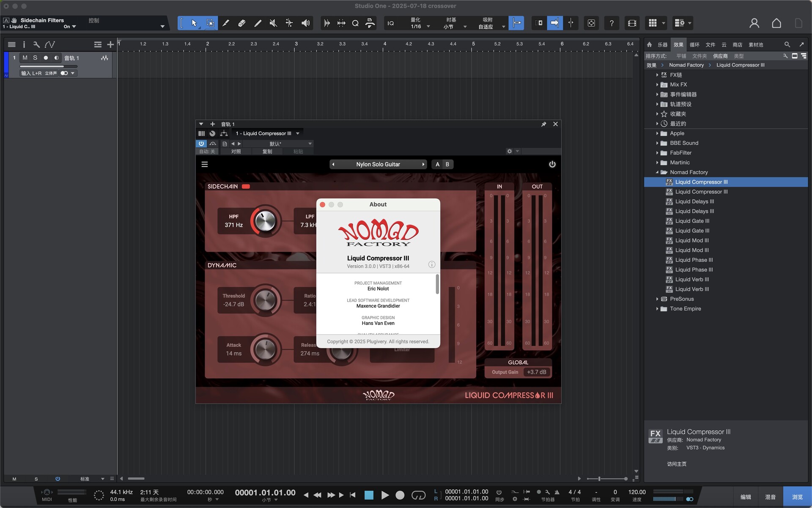This screenshot has width=812, height=508.
Task: Expand the PreSonus vendor folder
Action: point(657,299)
